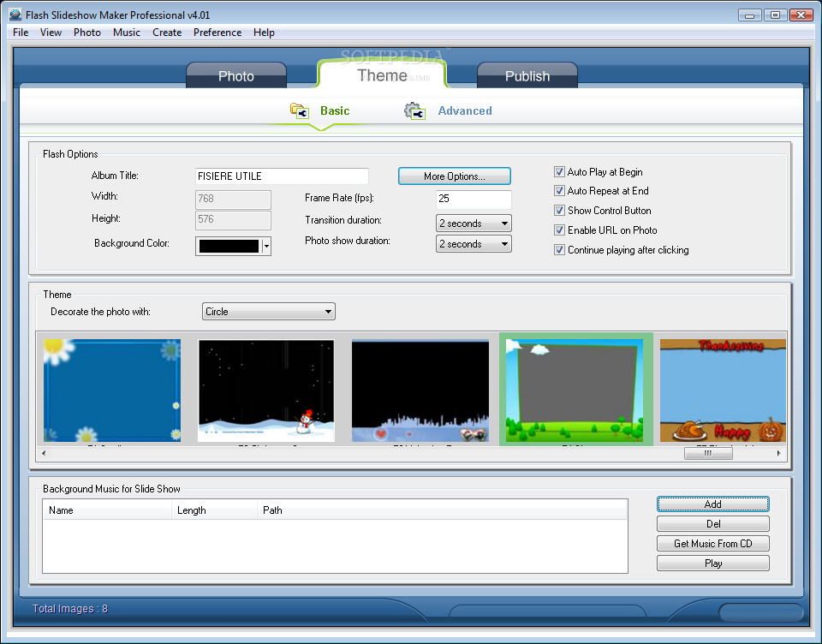The height and width of the screenshot is (644, 822).
Task: Open the View menu
Action: pyautogui.click(x=51, y=33)
